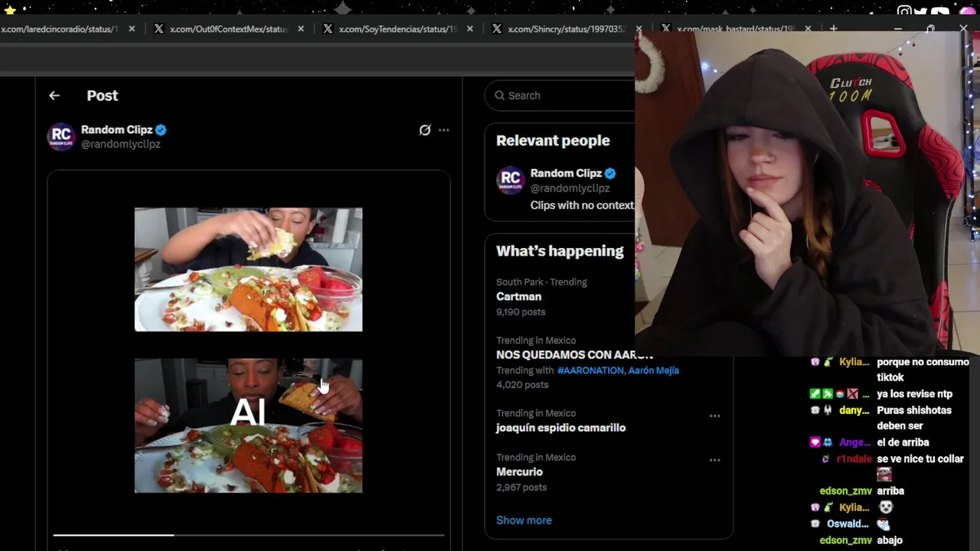980x551 pixels.
Task: Open the #AARONATION hashtag link
Action: tap(590, 370)
